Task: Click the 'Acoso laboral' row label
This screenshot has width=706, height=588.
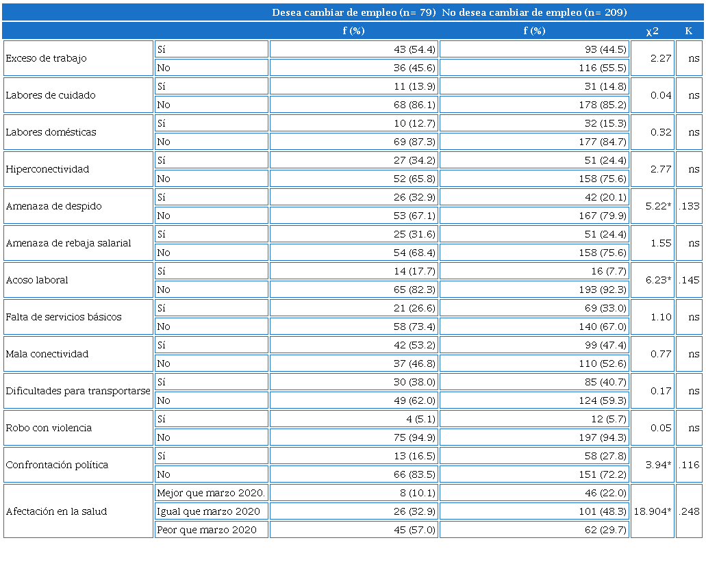Action: pos(37,281)
